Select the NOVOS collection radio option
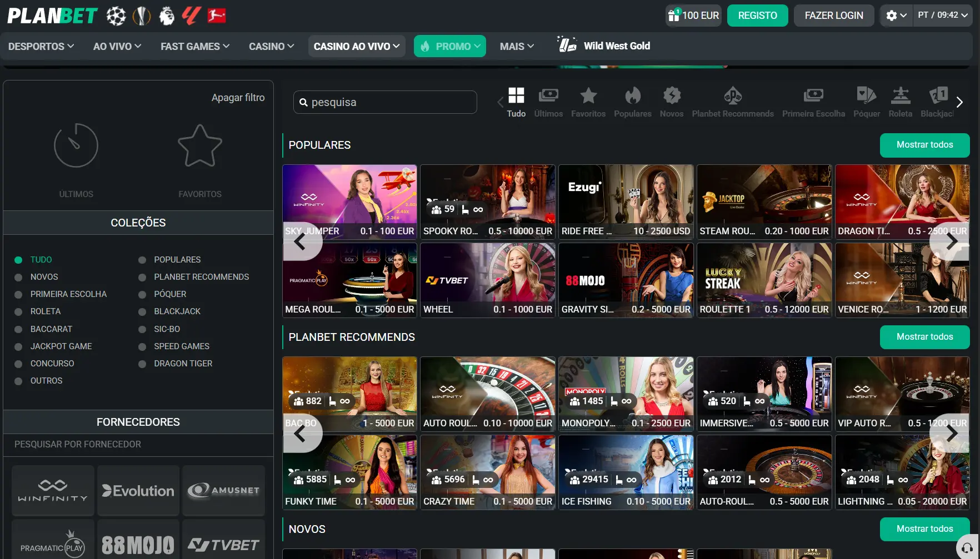Image resolution: width=980 pixels, height=559 pixels. pyautogui.click(x=18, y=277)
